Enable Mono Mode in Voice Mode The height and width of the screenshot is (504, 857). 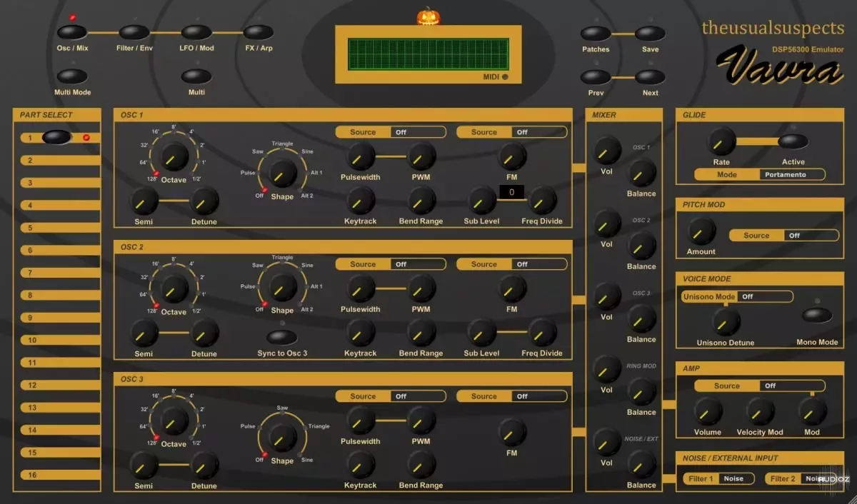(817, 316)
